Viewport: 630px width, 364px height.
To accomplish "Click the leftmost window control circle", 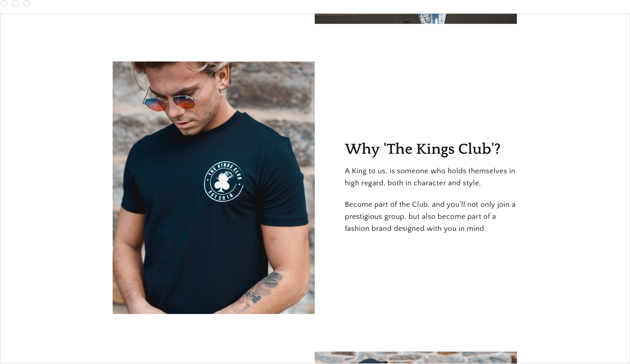I will (4, 3).
